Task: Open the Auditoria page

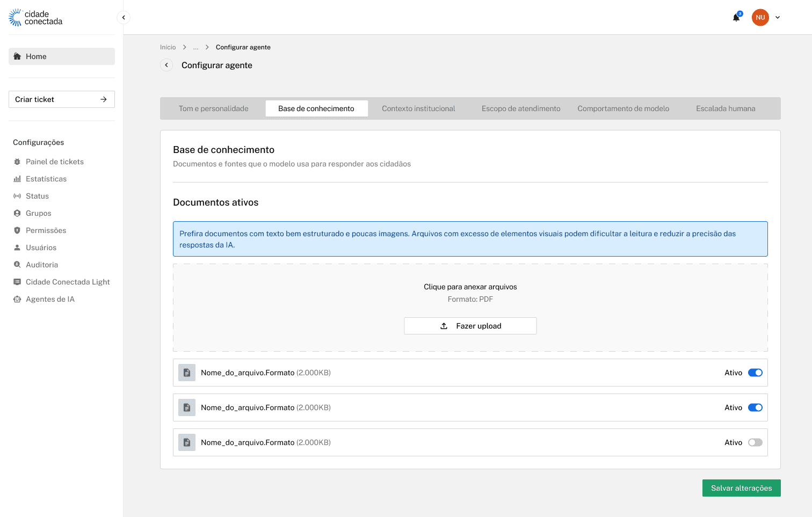Action: pos(35,265)
